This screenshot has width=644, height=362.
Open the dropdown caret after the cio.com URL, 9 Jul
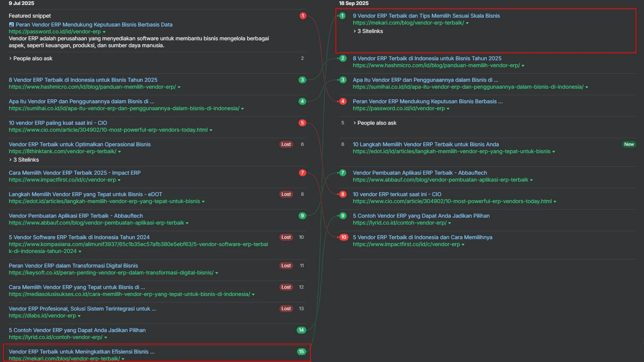pos(211,130)
